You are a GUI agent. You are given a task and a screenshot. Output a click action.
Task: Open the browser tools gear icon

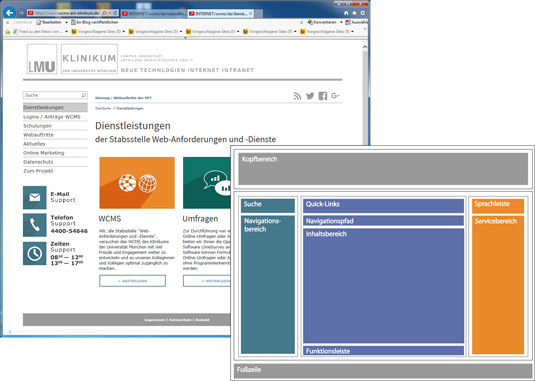(x=362, y=13)
